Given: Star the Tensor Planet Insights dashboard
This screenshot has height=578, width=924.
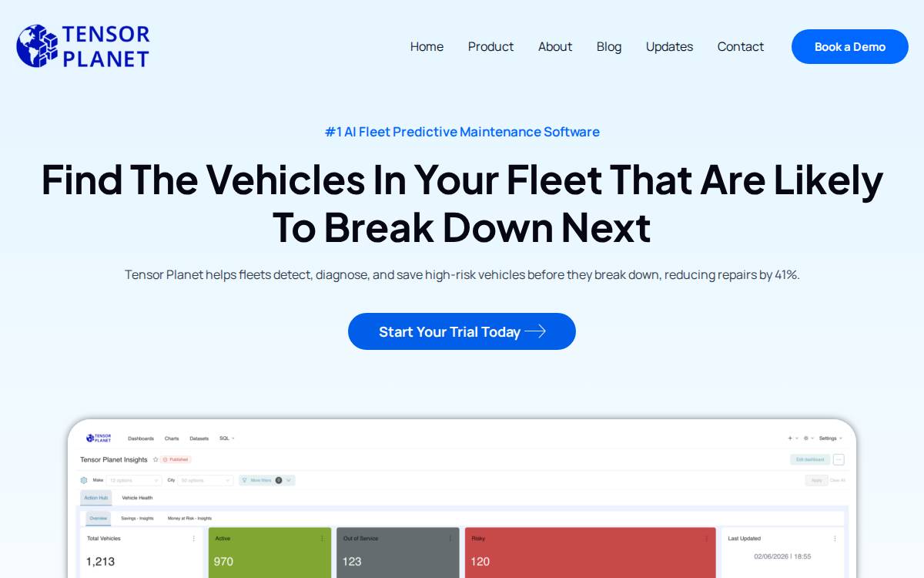Looking at the screenshot, I should [156, 459].
